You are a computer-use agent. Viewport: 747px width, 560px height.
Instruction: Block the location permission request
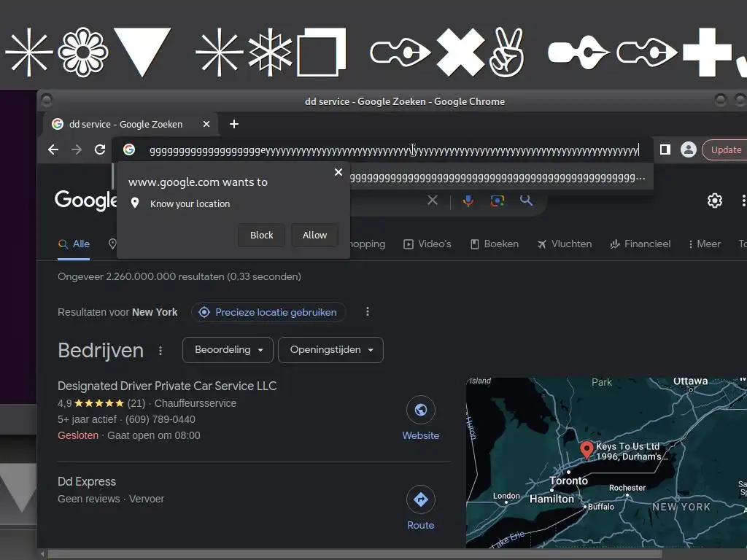pyautogui.click(x=262, y=236)
